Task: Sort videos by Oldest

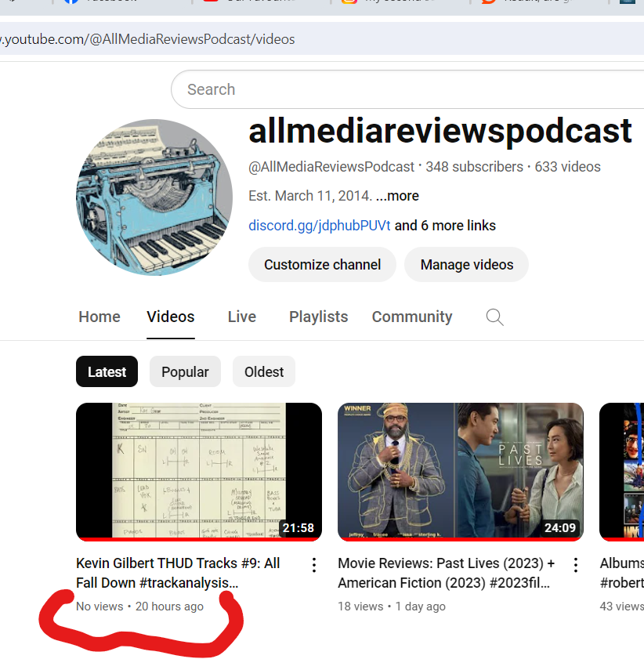Action: pyautogui.click(x=264, y=371)
